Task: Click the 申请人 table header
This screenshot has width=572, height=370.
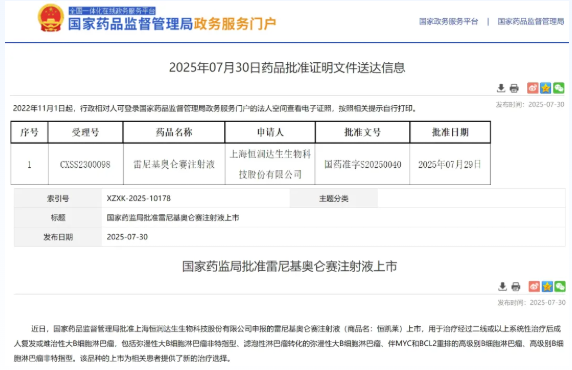Action: (x=270, y=132)
